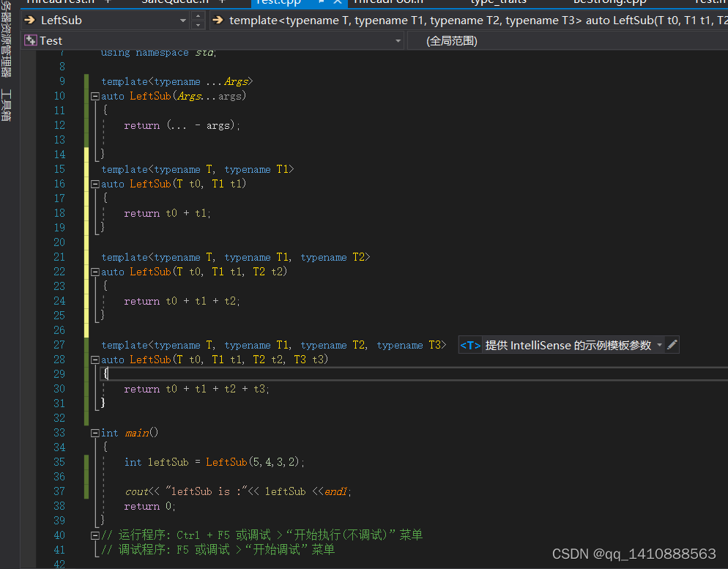Click the arrow icon beside LeftSub
Screen dimensions: 728x569
pyautogui.click(x=30, y=20)
